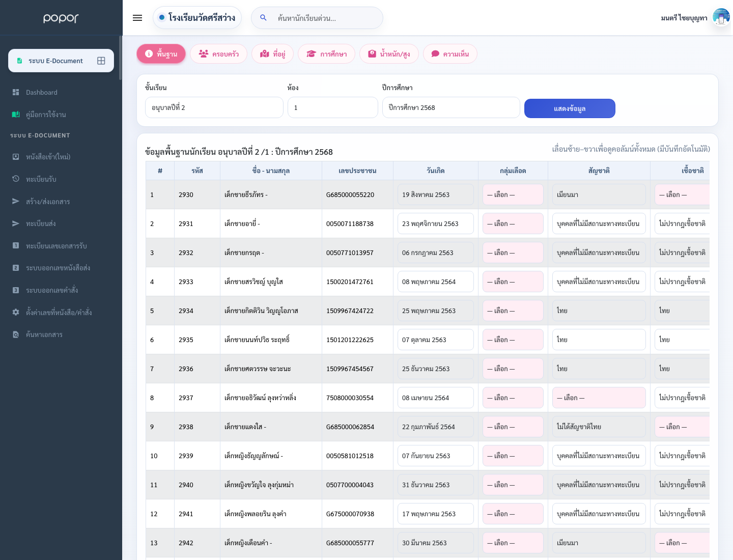Screen dimensions: 733x560
Task: Click the graduation cap icon on การศึกษา tab
Action: [x=312, y=53]
